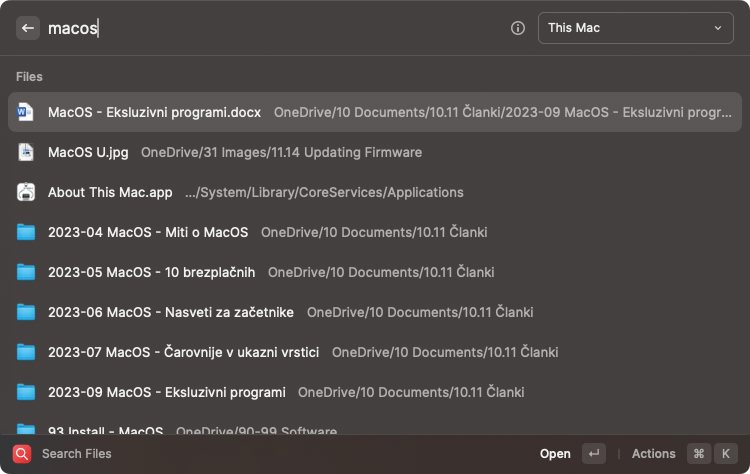The image size is (750, 474).
Task: Select the 93 Install - MacOS folder row
Action: tap(375, 427)
